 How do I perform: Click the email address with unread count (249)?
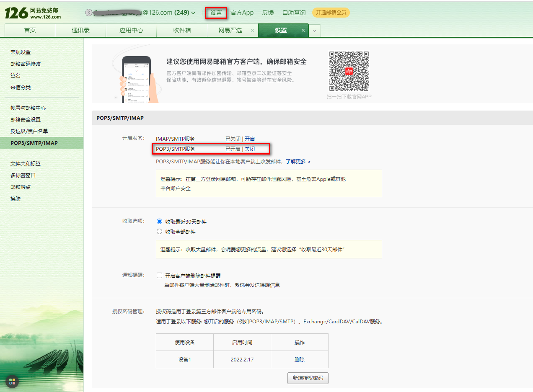point(141,13)
